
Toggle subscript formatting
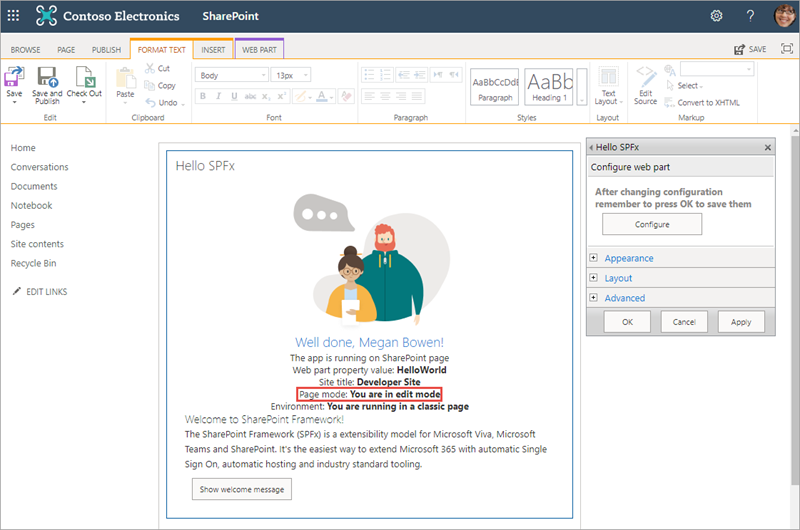pos(266,96)
